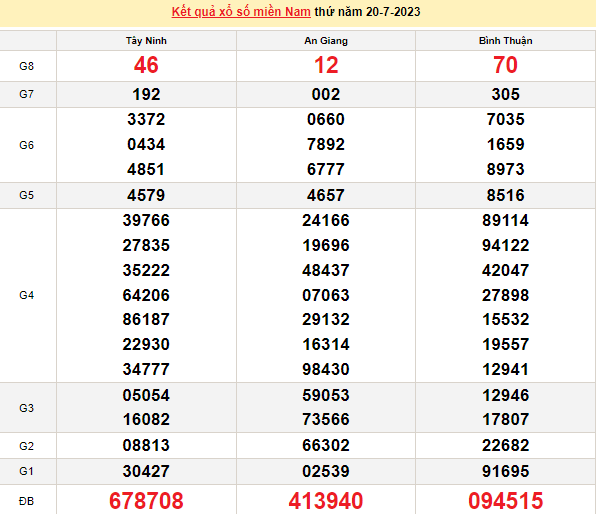Select An Giang's G8 number 12
605x514 pixels.
(x=326, y=66)
